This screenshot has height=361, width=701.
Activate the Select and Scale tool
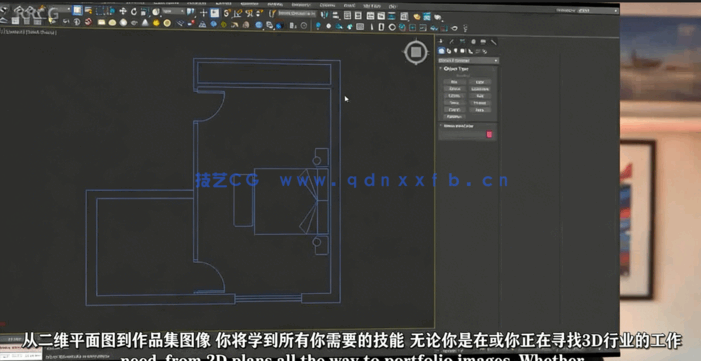(x=144, y=12)
